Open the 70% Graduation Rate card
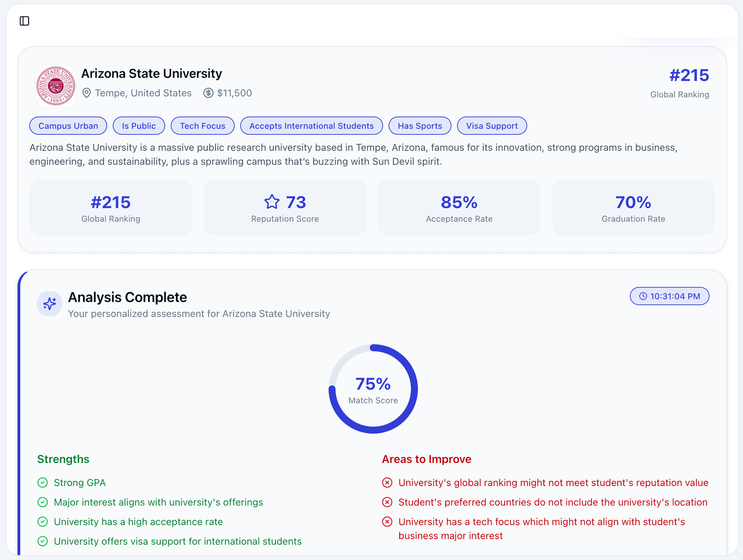Image resolution: width=743 pixels, height=560 pixels. click(x=633, y=207)
